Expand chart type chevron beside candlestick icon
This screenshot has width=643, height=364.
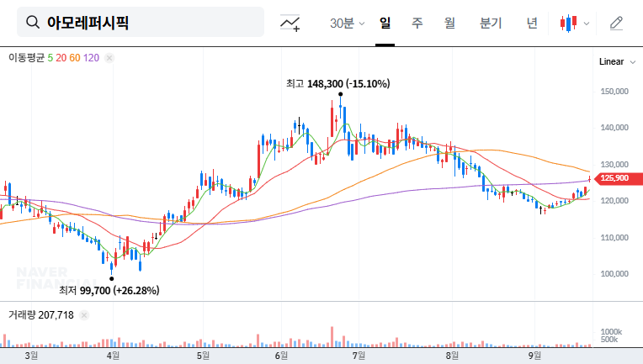pyautogui.click(x=587, y=24)
